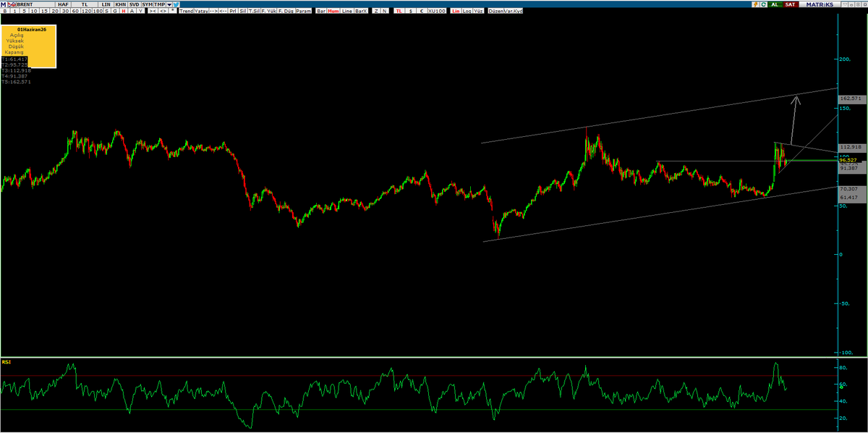Select the XU100 comparison button
The height and width of the screenshot is (433, 868).
(437, 11)
